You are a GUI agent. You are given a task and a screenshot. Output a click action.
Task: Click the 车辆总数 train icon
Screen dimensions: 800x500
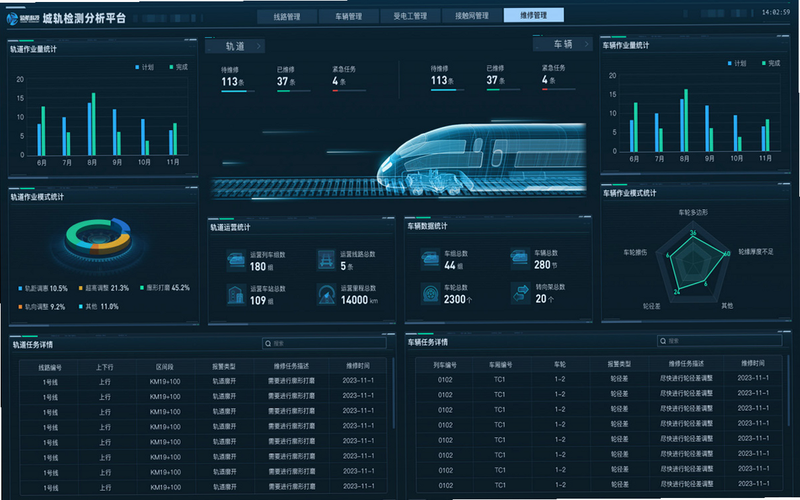(x=520, y=258)
